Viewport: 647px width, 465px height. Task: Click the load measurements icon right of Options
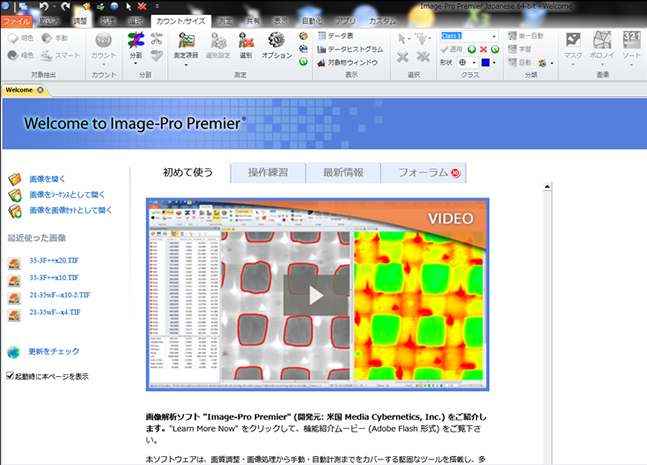coord(303,36)
